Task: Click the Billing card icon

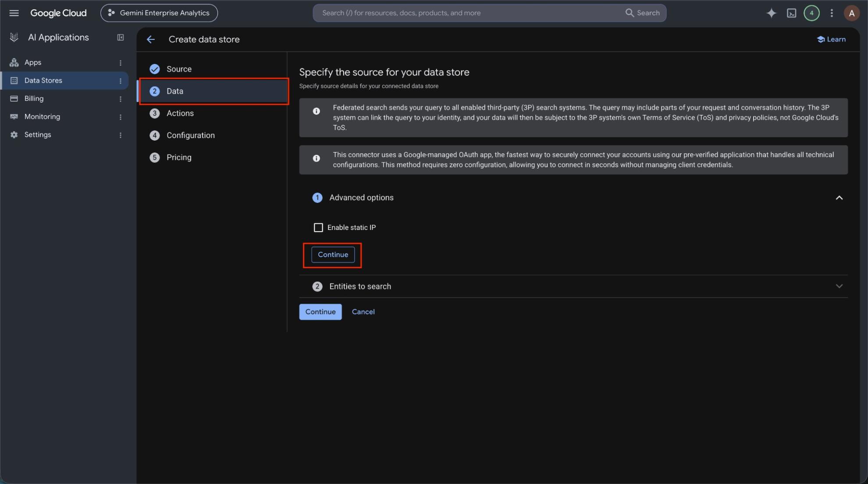Action: click(14, 99)
